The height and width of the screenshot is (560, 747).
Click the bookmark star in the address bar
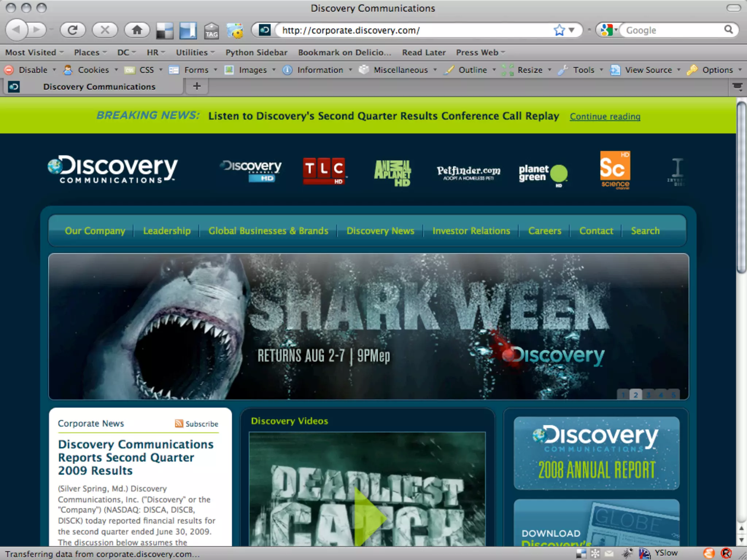[559, 30]
